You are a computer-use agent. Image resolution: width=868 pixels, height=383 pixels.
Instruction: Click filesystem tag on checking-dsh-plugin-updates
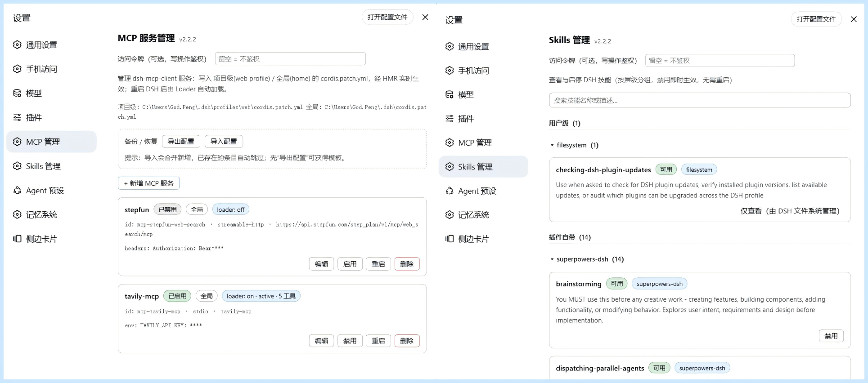(699, 169)
